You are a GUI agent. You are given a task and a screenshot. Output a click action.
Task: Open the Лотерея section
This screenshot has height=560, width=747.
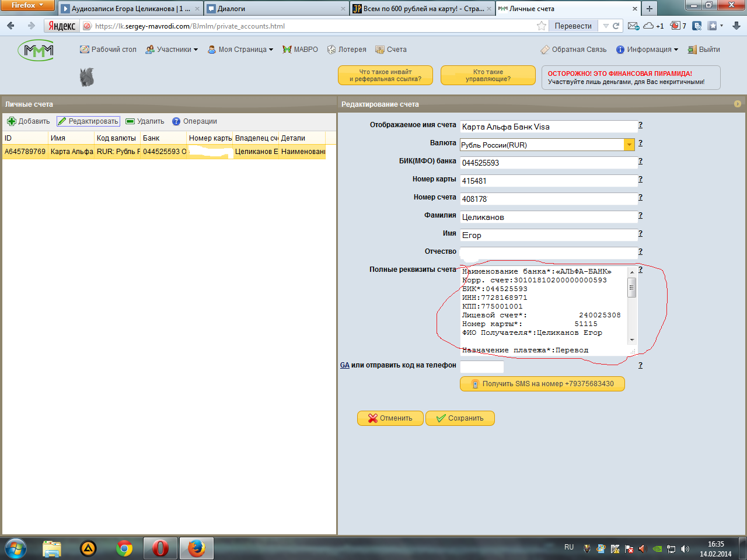click(x=347, y=50)
